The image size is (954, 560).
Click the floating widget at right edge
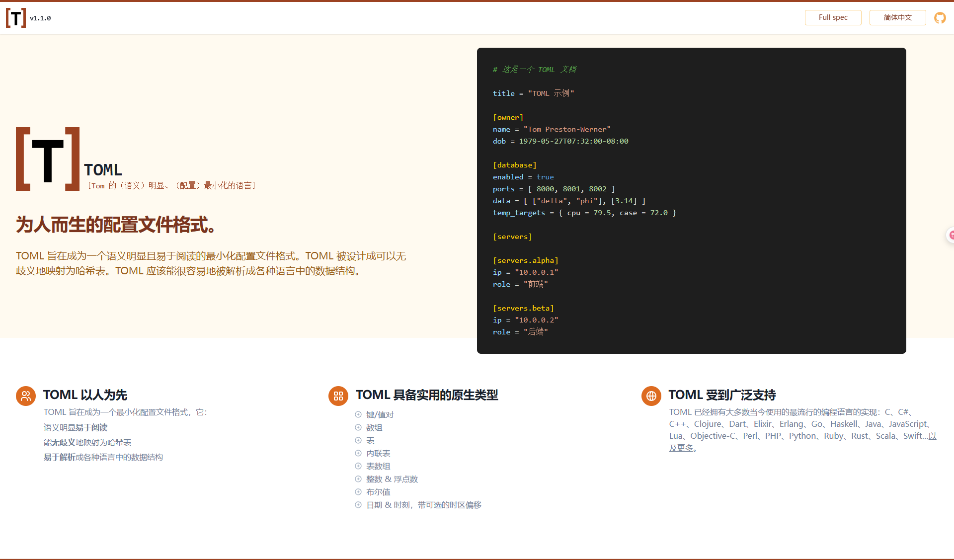click(950, 235)
